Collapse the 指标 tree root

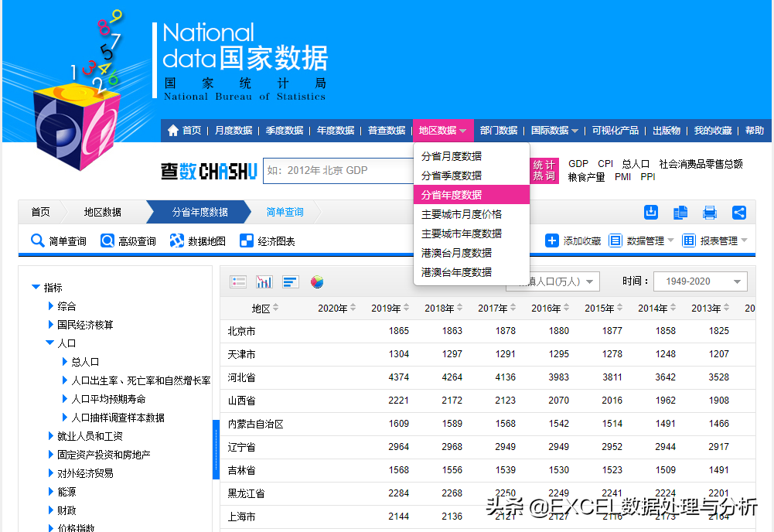pos(36,287)
